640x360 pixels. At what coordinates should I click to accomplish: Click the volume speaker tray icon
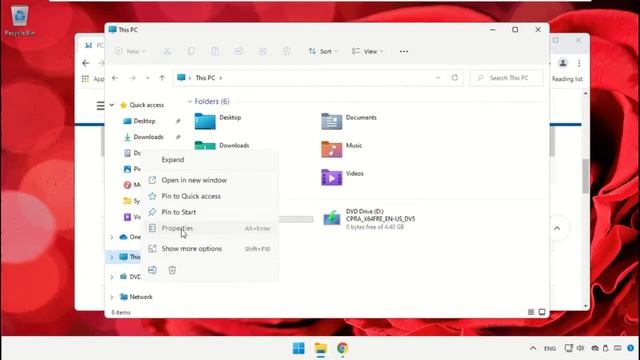[x=580, y=348]
